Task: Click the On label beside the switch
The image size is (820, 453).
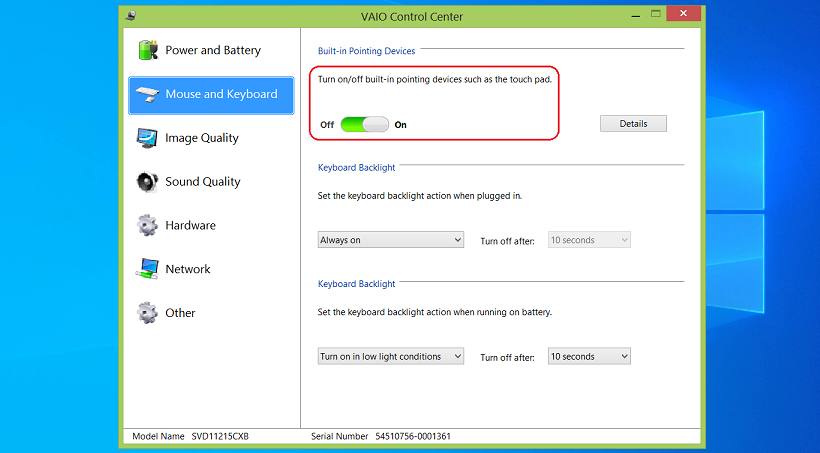Action: [401, 125]
